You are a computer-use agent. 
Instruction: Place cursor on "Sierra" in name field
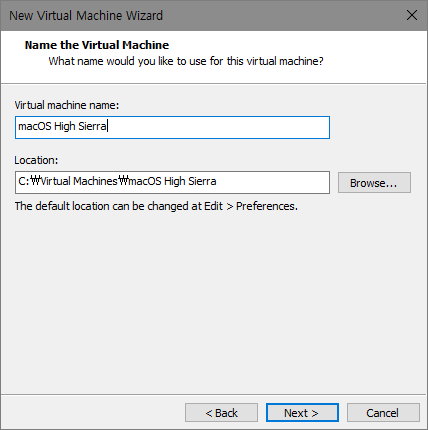click(x=92, y=126)
